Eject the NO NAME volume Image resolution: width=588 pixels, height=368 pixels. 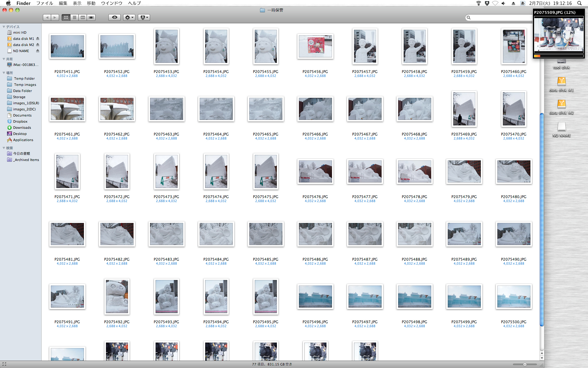38,51
